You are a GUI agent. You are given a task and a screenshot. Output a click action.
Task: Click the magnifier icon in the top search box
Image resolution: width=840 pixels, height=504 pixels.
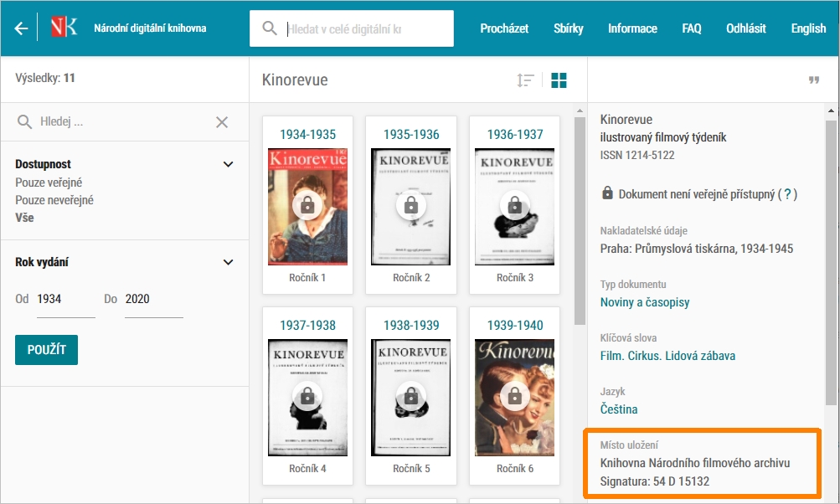(x=270, y=28)
